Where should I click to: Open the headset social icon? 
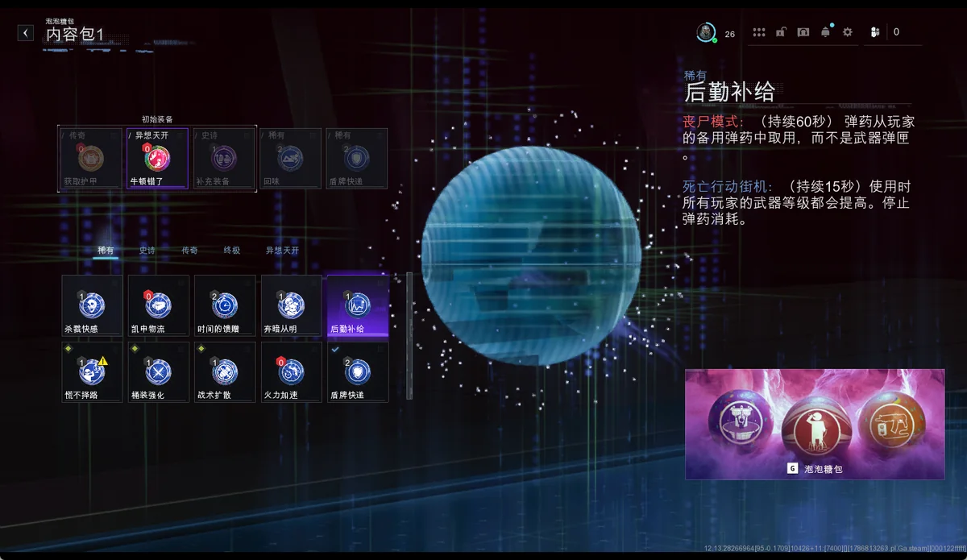803,32
